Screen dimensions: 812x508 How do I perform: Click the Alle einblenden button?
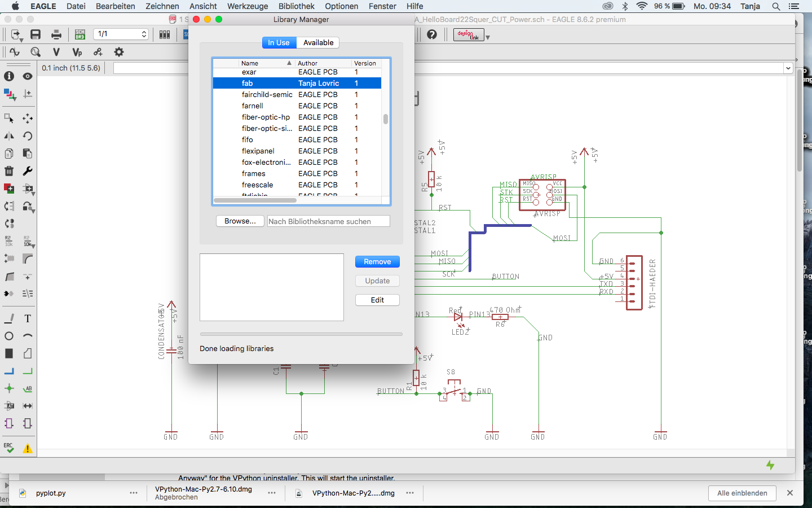[742, 493]
